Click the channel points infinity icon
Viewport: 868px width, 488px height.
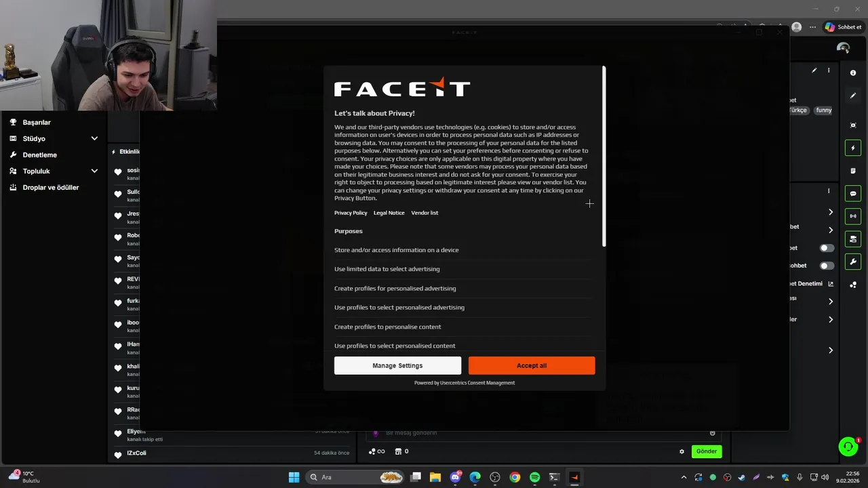pyautogui.click(x=376, y=451)
